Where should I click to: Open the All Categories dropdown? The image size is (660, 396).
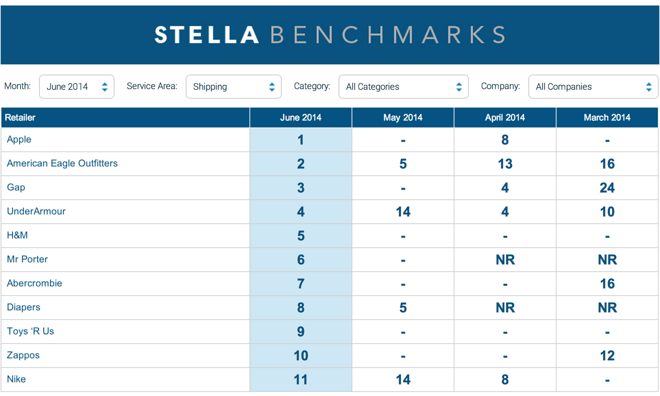click(403, 87)
